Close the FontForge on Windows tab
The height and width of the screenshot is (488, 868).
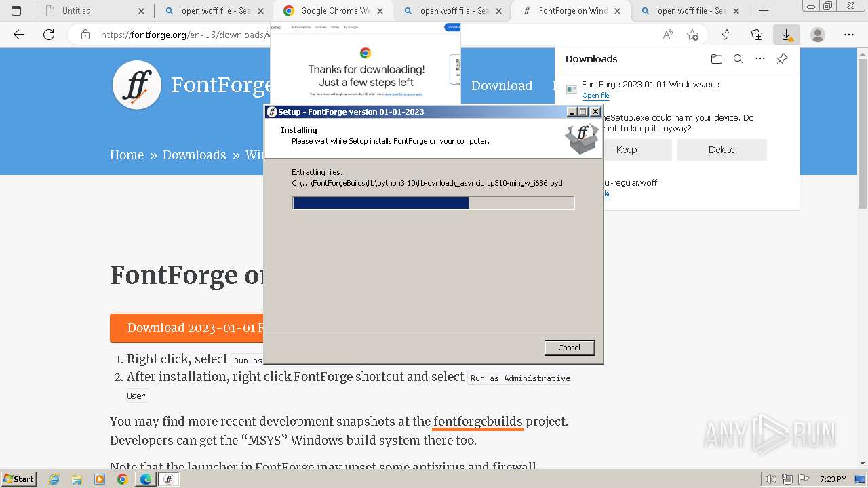click(x=618, y=11)
